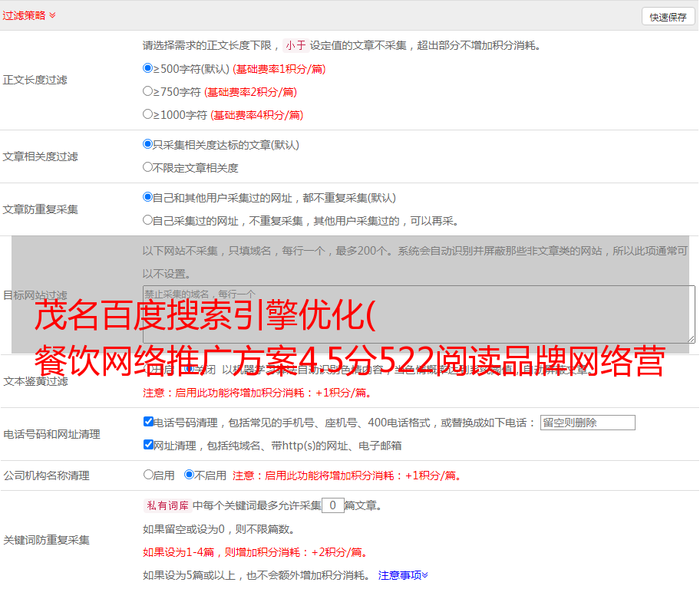Click the 公司机构名称清理 row label
This screenshot has width=700, height=589.
coord(46,475)
